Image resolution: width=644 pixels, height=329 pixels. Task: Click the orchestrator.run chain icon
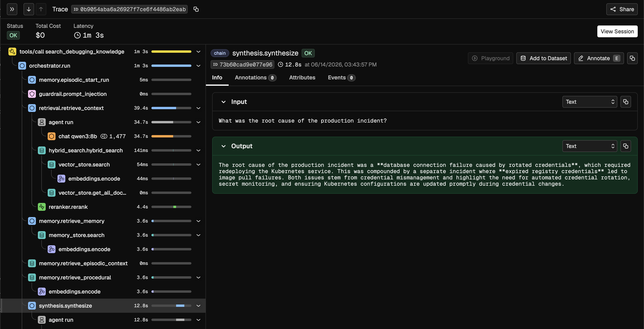22,66
